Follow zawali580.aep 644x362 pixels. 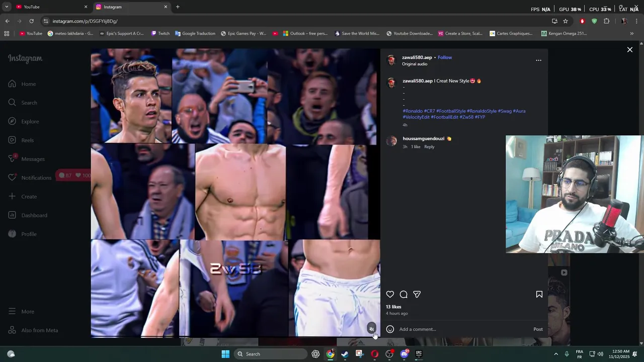445,57
